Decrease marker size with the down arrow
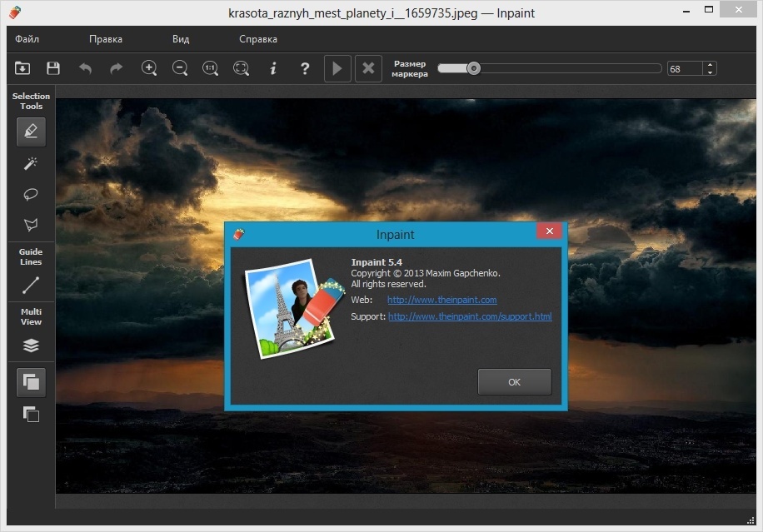 (x=711, y=72)
